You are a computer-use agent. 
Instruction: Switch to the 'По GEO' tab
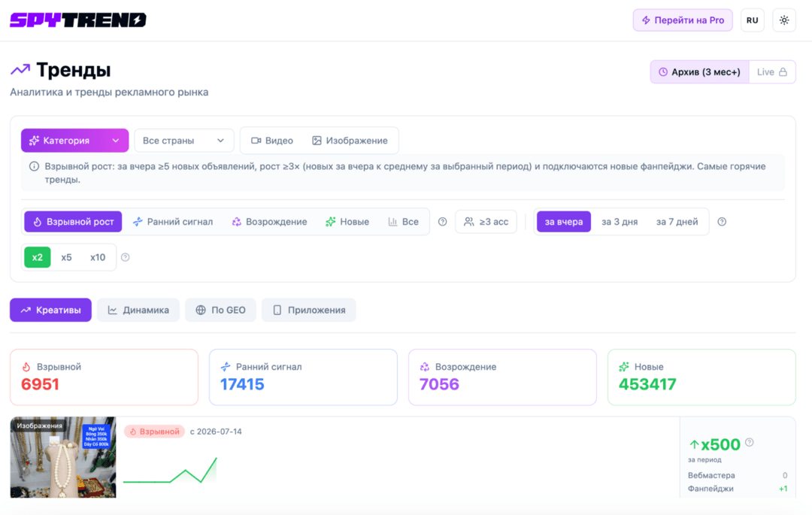point(220,310)
